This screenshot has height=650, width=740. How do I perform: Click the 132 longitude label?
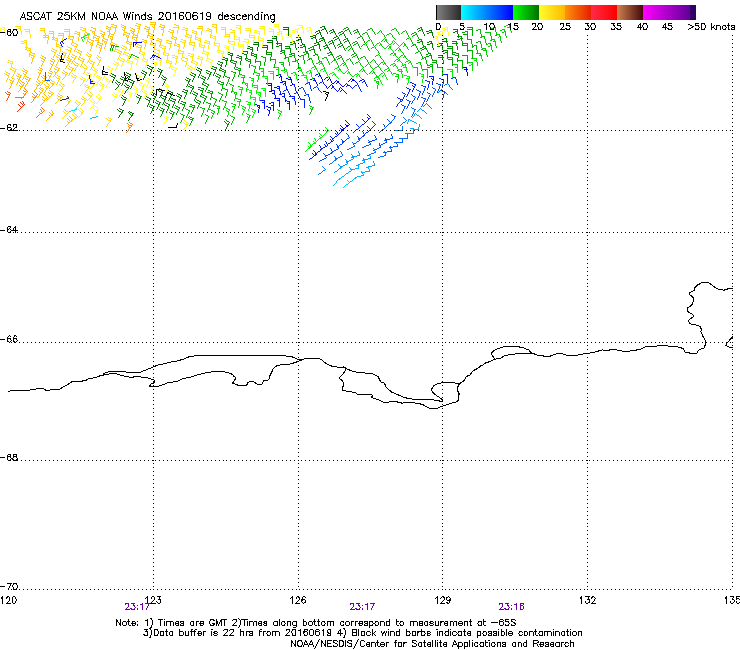[588, 600]
